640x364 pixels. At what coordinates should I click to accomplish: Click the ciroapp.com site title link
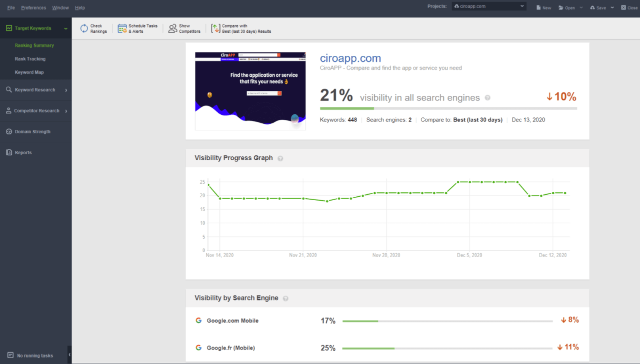(x=350, y=58)
